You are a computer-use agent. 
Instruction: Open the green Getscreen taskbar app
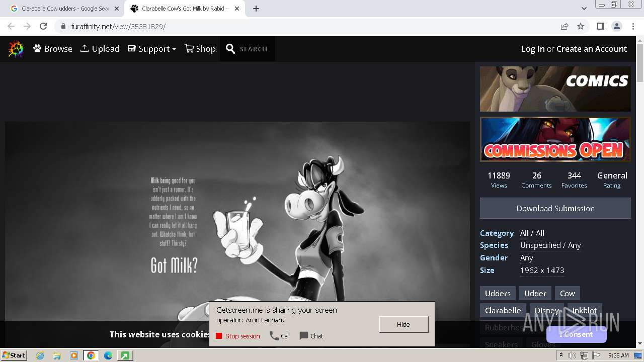point(125,355)
